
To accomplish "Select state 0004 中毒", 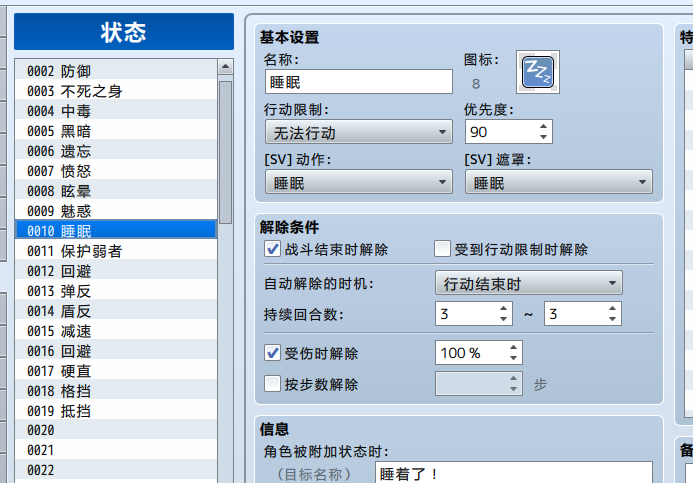I will click(x=116, y=111).
